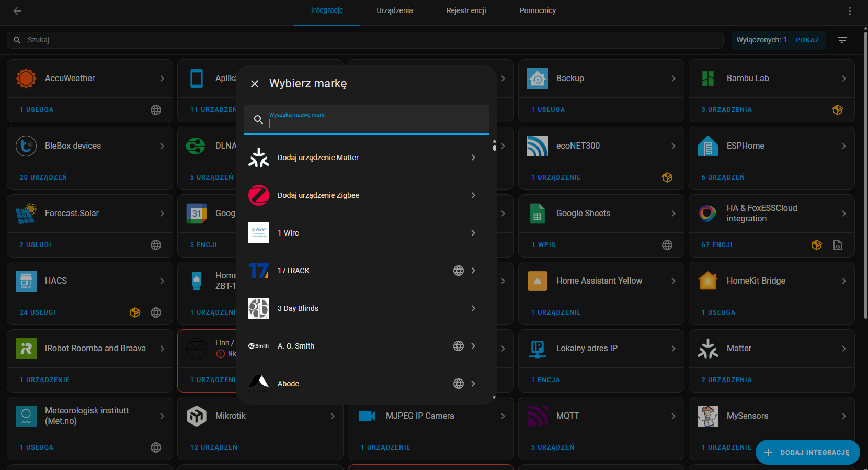This screenshot has width=868, height=470.
Task: Click POKAŻ to show disabled integrations
Action: [x=807, y=40]
